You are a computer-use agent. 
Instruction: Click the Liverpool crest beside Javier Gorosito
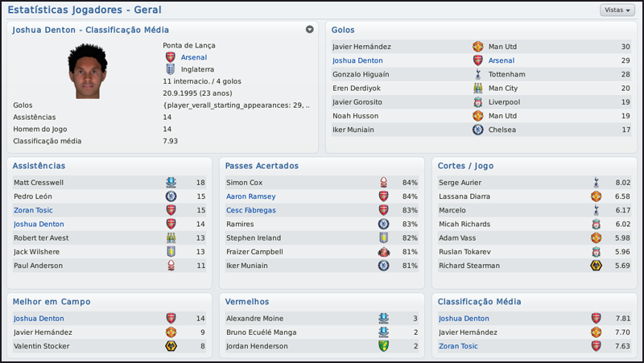pos(477,102)
